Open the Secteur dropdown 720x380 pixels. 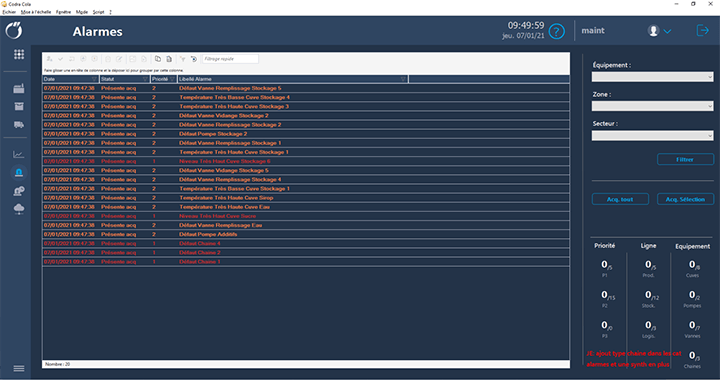(x=652, y=135)
